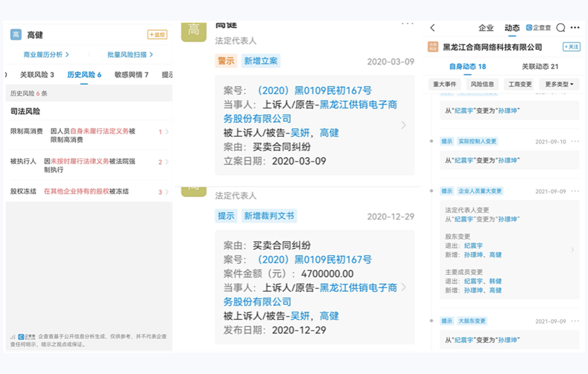The height and width of the screenshot is (374, 588).
Task: Click the 企查查 footer logo in disclaimer
Action: pyautogui.click(x=26, y=337)
